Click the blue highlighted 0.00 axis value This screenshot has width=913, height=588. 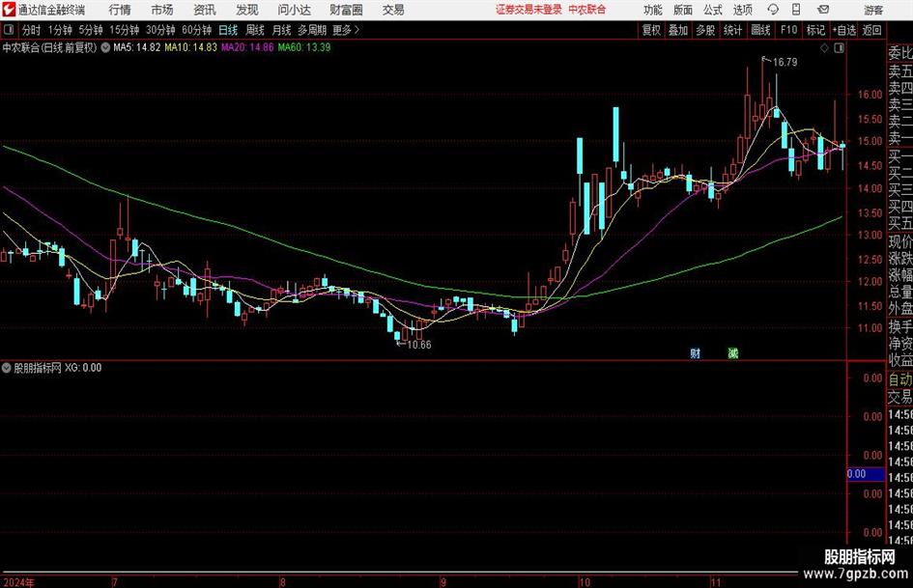point(866,474)
